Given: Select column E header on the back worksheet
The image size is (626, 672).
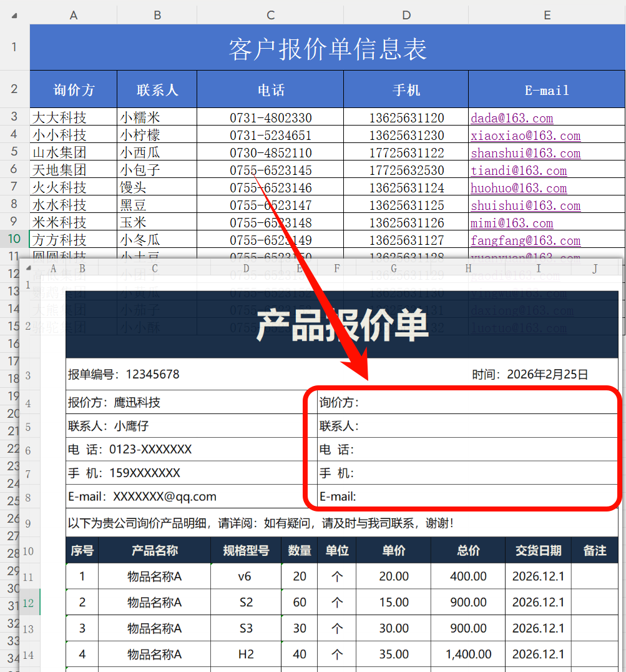Looking at the screenshot, I should 547,14.
